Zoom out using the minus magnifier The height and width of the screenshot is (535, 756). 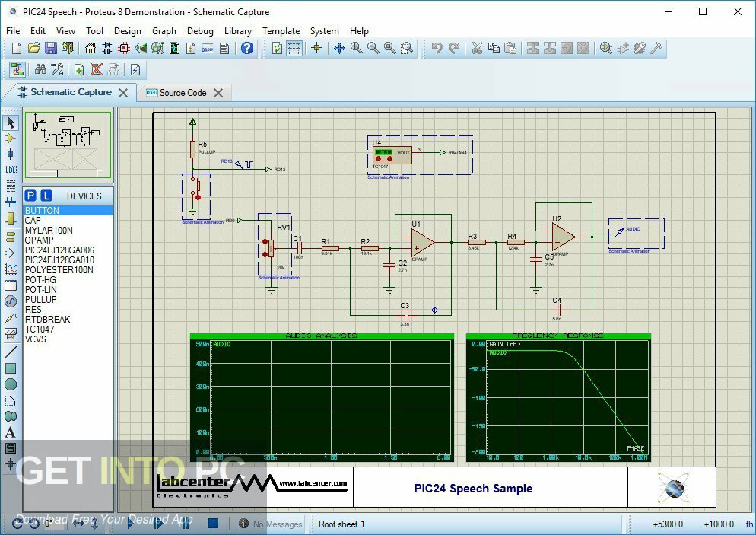pos(373,48)
